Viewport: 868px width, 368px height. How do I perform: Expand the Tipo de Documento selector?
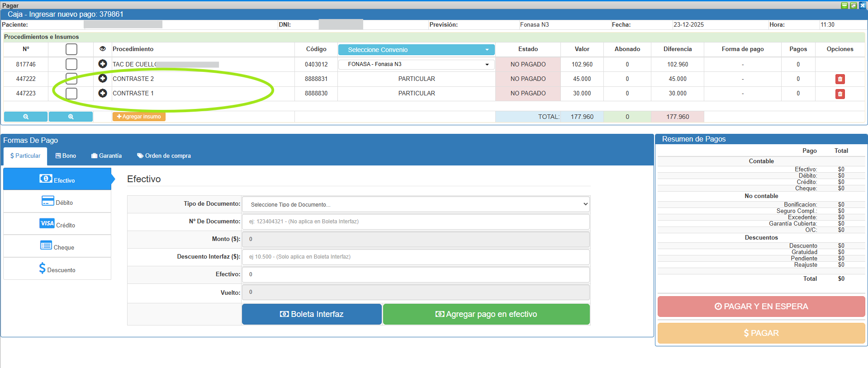(x=416, y=204)
